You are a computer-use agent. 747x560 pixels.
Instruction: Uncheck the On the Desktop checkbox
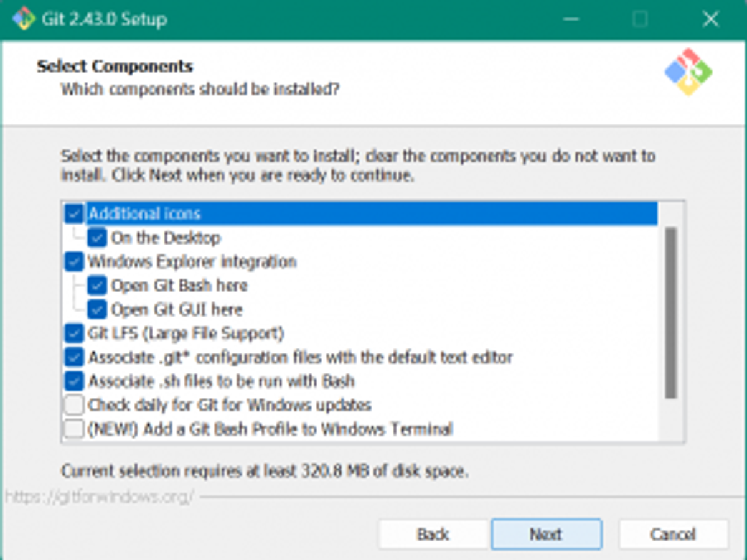pyautogui.click(x=98, y=238)
